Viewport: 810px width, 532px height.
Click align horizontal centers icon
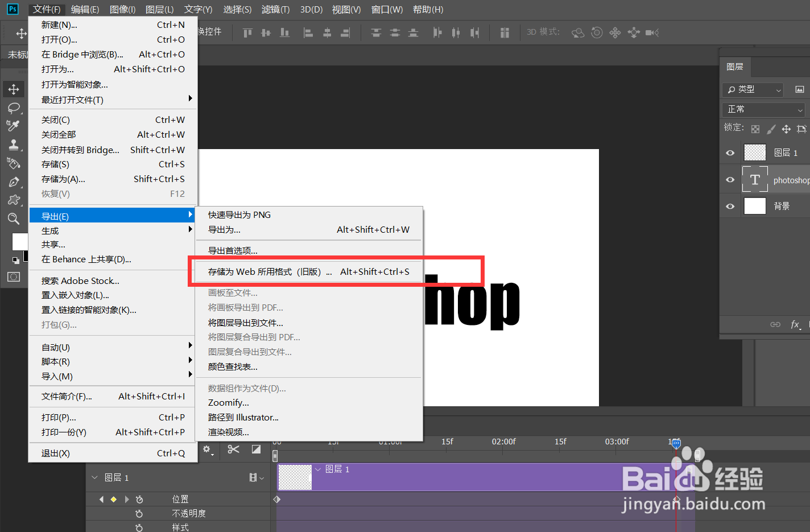327,33
